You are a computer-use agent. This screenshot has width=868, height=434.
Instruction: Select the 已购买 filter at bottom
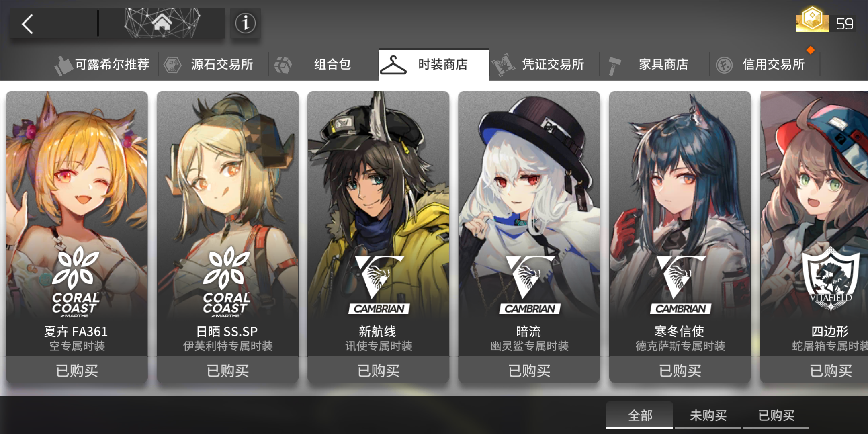pos(776,415)
